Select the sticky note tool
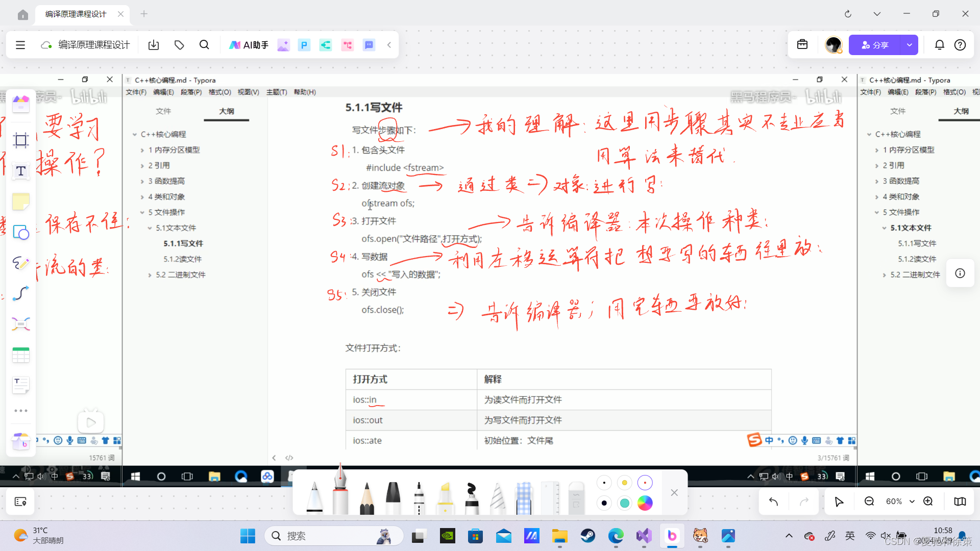Viewport: 980px width, 551px height. [21, 202]
